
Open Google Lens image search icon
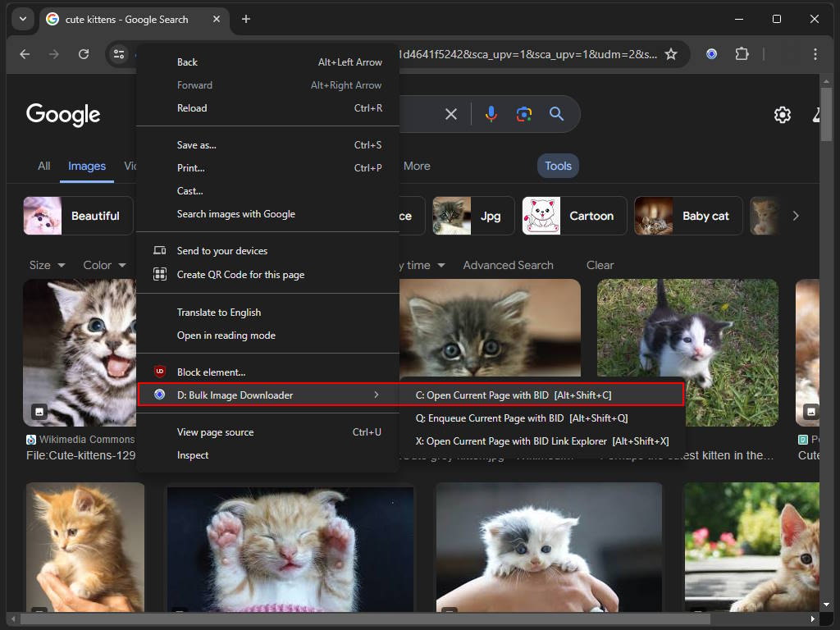(524, 114)
